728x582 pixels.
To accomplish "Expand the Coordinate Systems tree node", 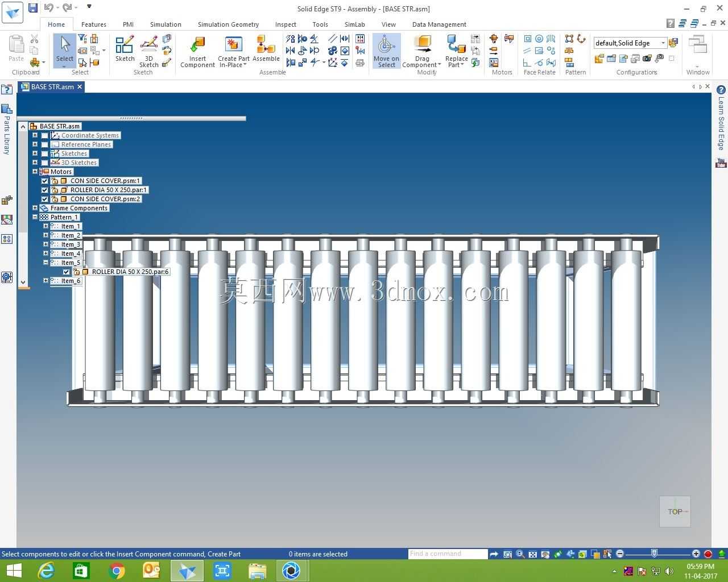I will point(35,135).
